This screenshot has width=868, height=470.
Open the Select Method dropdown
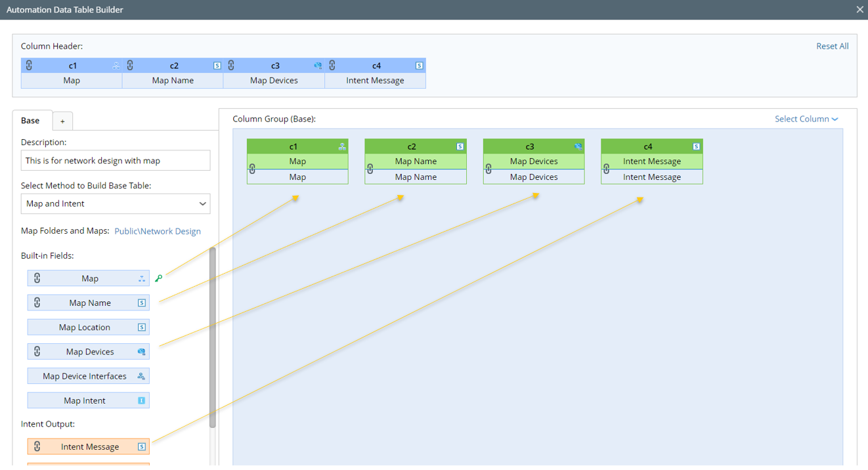tap(116, 203)
